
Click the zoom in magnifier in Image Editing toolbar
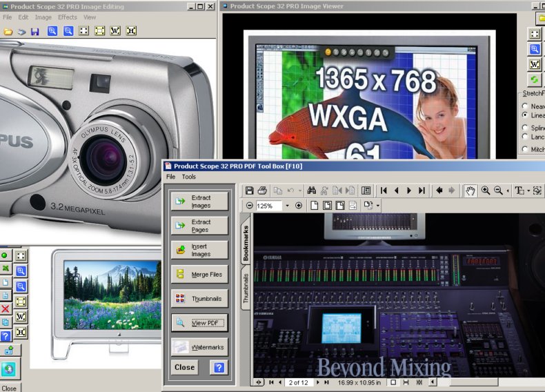[x=52, y=31]
